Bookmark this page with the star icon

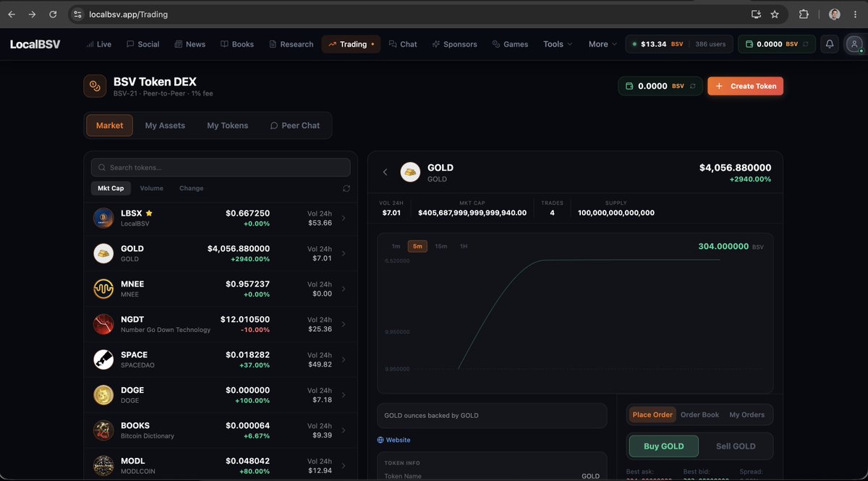tap(775, 14)
